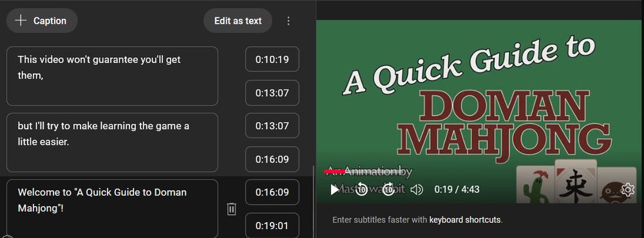The width and height of the screenshot is (644, 238).
Task: Open the keyboard shortcuts link
Action: [x=464, y=220]
